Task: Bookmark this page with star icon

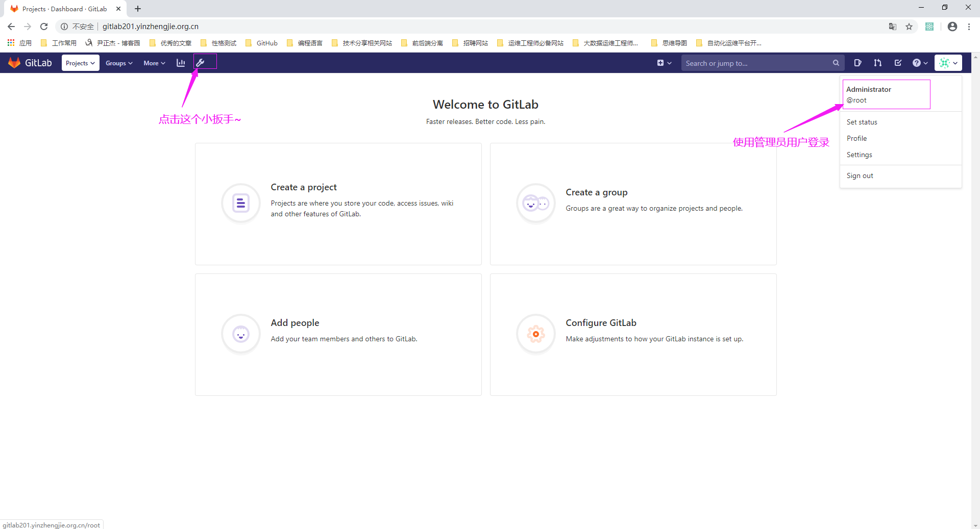Action: pyautogui.click(x=909, y=27)
